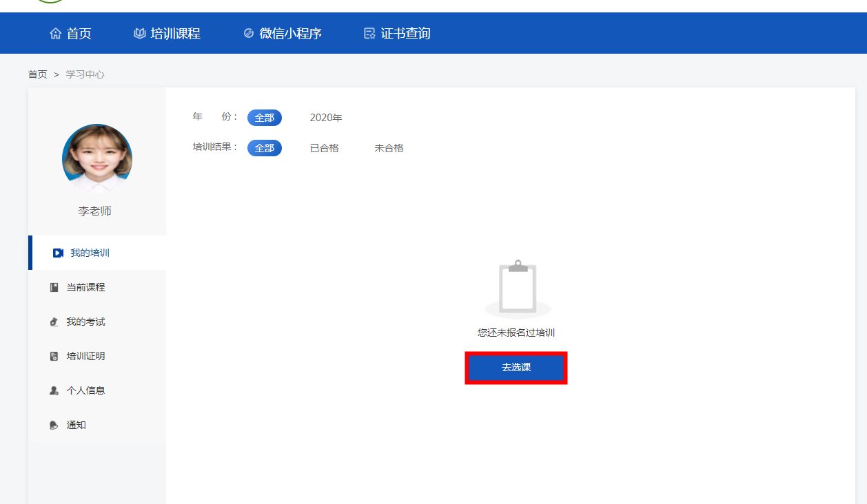Image resolution: width=867 pixels, height=504 pixels.
Task: Filter by year 2020年
Action: (x=326, y=118)
